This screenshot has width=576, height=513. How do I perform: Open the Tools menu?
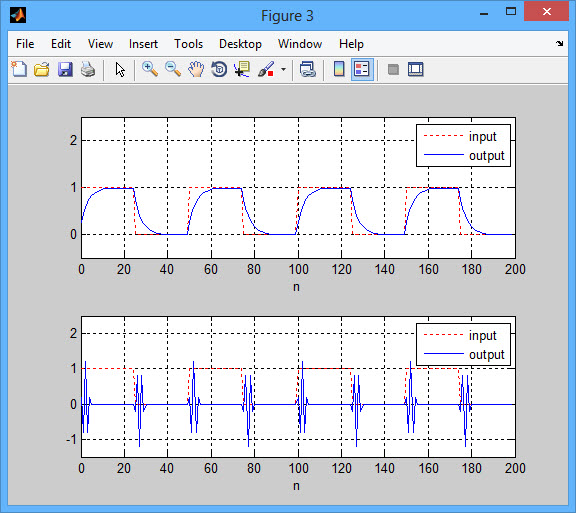(188, 44)
